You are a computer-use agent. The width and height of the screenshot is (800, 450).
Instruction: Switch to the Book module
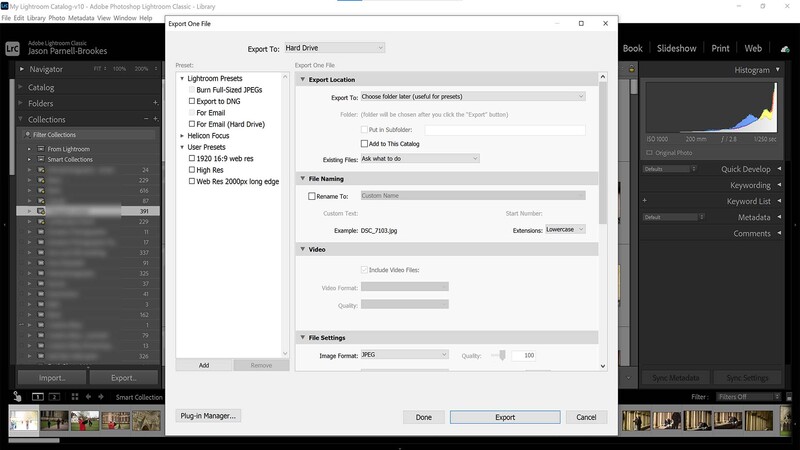pos(632,48)
